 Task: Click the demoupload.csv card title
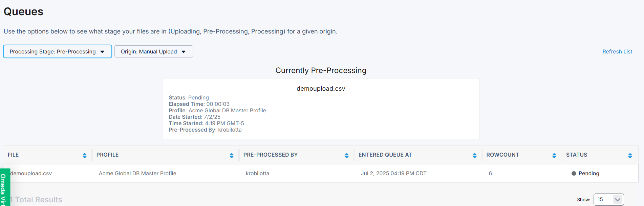(x=321, y=89)
